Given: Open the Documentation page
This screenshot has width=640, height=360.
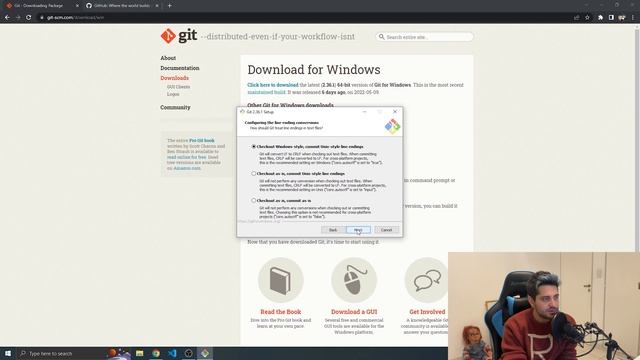Looking at the screenshot, I should point(180,68).
